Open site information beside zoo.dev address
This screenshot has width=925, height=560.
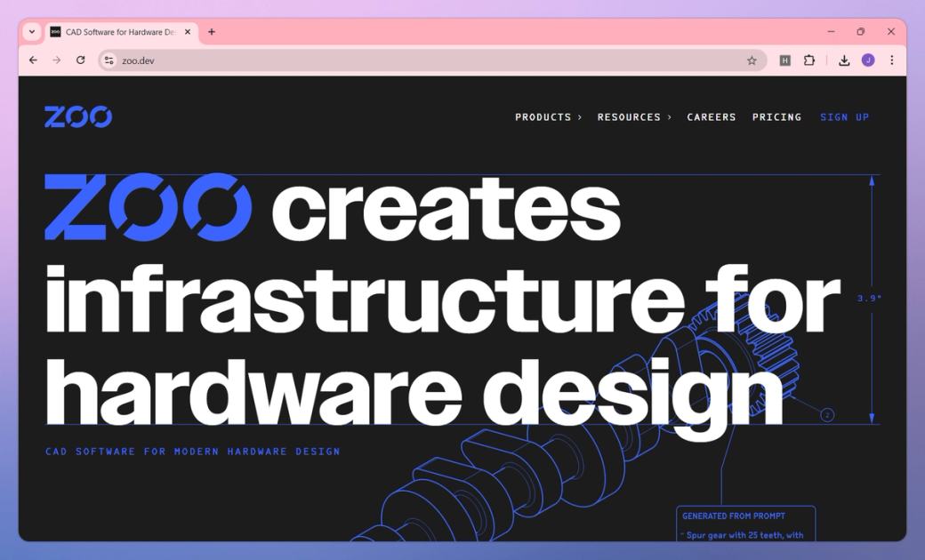pyautogui.click(x=109, y=60)
